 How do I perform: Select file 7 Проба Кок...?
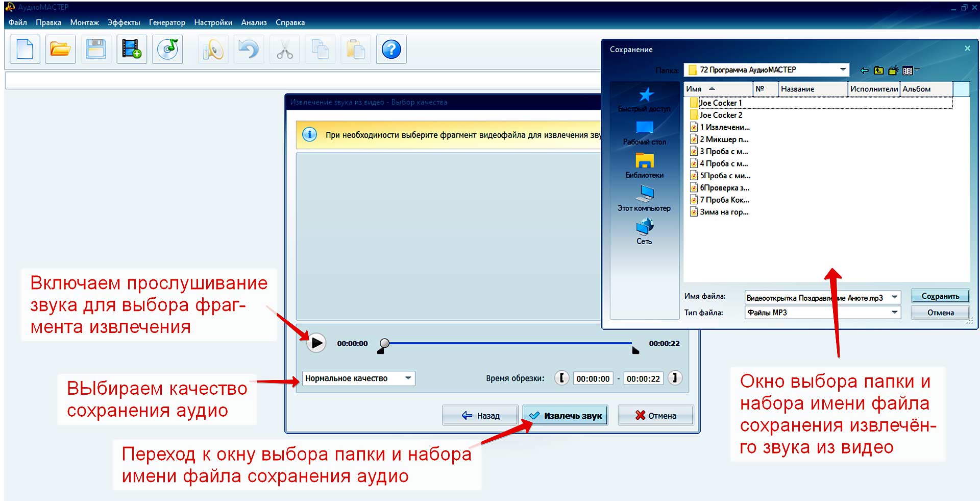(720, 200)
